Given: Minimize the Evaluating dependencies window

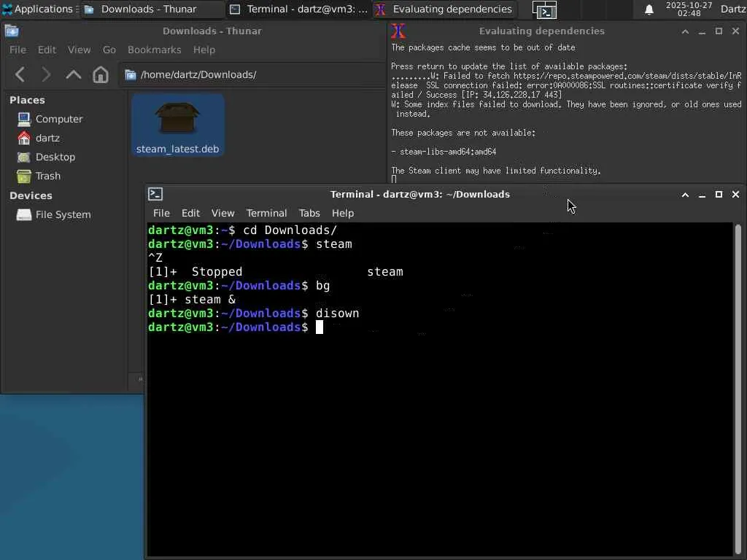Looking at the screenshot, I should point(702,31).
